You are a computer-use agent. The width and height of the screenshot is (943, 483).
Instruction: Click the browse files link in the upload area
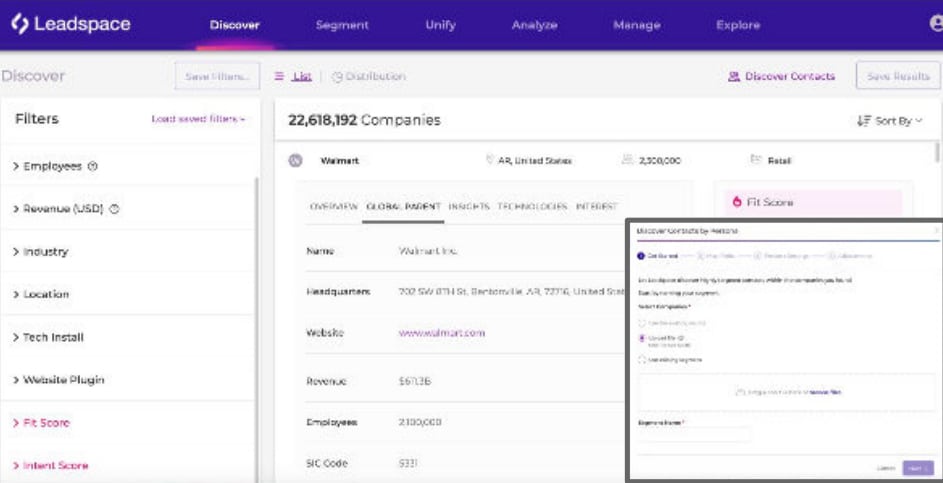825,392
